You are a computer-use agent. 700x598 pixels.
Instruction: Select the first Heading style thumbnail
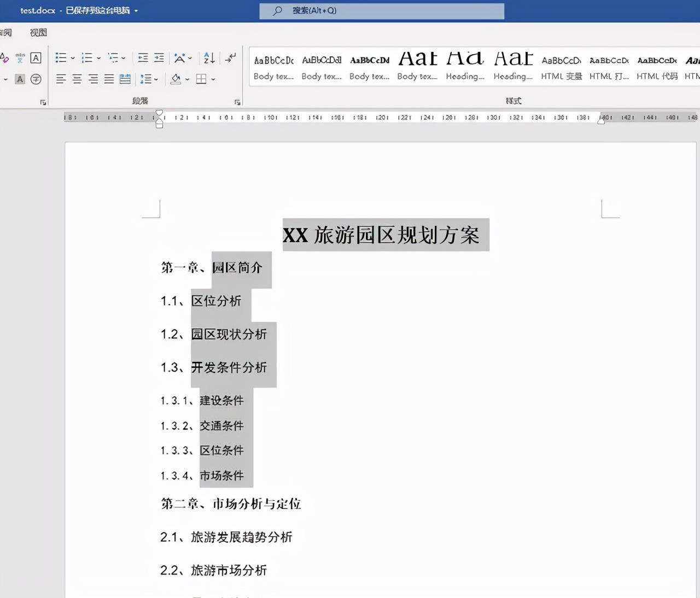(465, 67)
